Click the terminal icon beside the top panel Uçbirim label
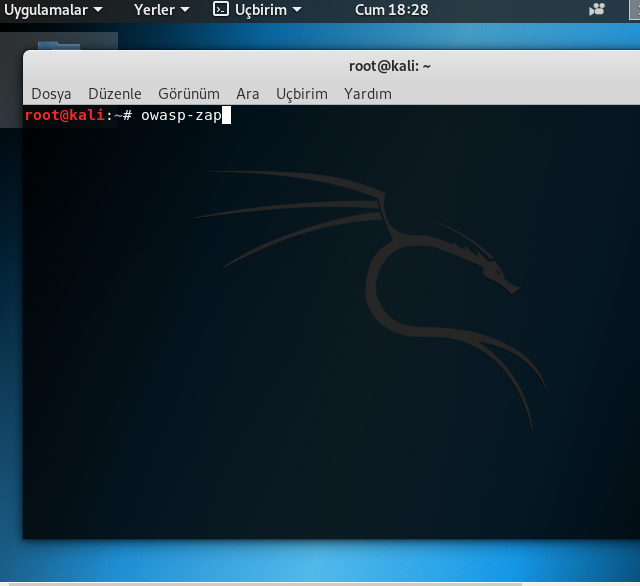 click(x=221, y=9)
